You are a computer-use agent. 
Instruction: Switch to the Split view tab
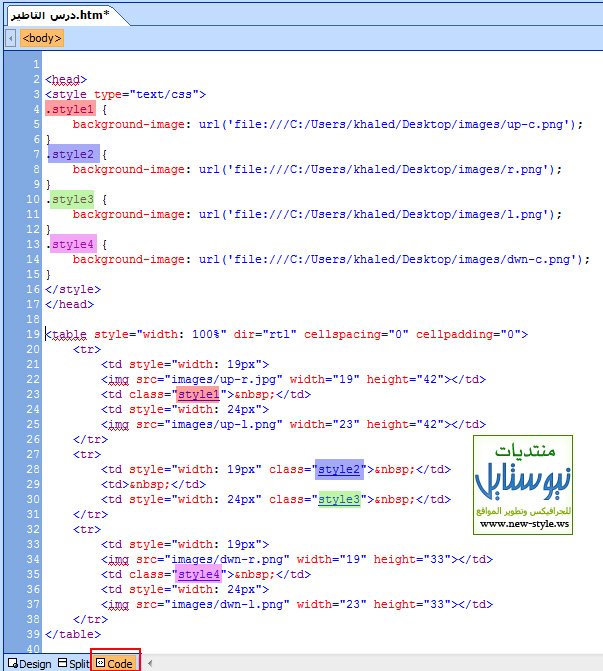pyautogui.click(x=74, y=664)
